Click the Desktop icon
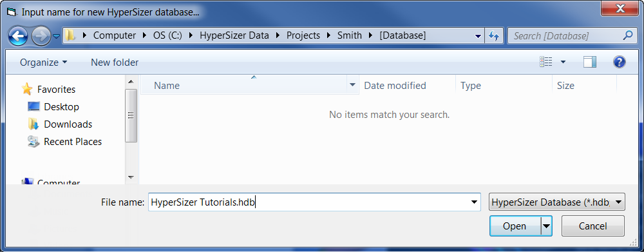This screenshot has width=644, height=252. click(x=33, y=106)
